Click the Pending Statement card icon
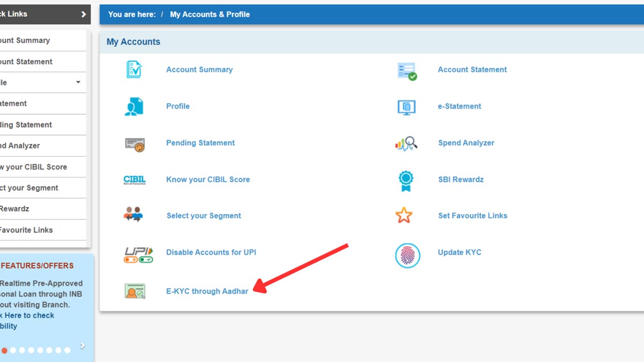 (x=135, y=143)
